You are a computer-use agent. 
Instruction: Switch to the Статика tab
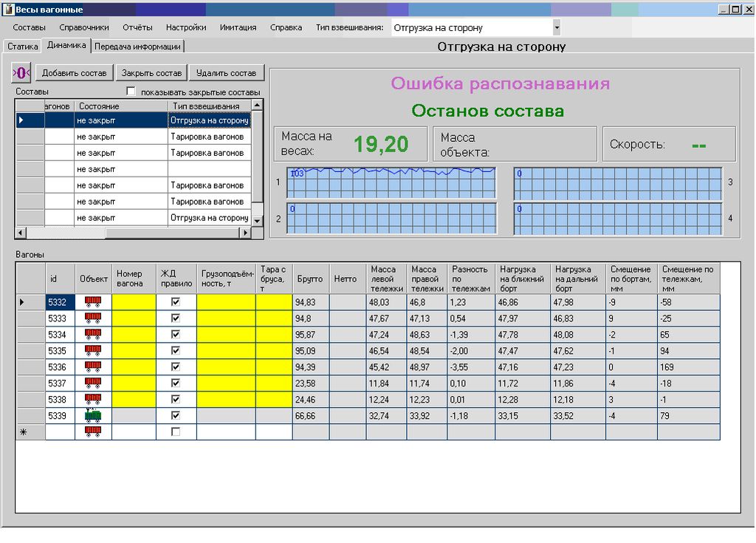pos(23,46)
